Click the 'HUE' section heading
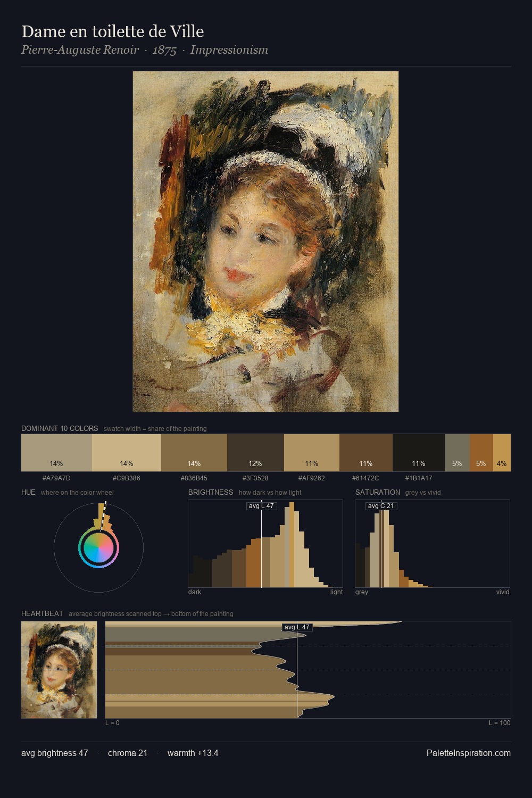The width and height of the screenshot is (532, 798). pos(28,492)
